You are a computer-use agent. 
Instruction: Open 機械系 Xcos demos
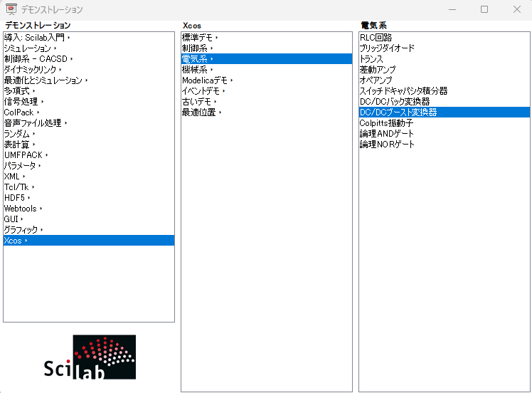(267, 69)
